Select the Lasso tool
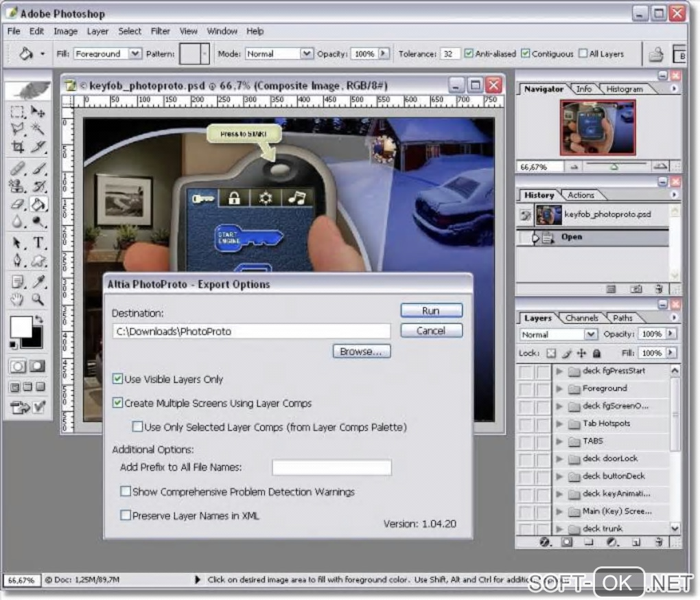The width and height of the screenshot is (700, 600). (x=17, y=129)
